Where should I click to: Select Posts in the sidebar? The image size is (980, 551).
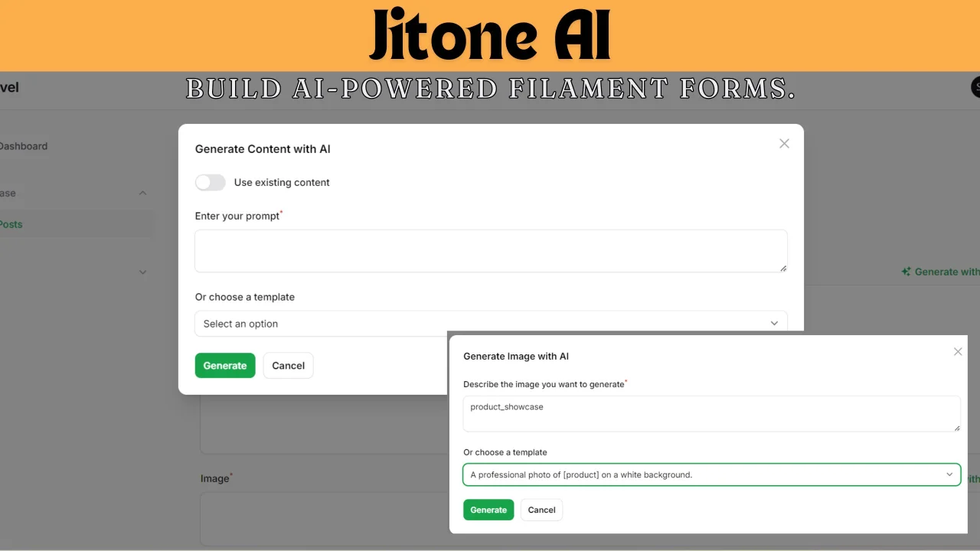[x=11, y=224]
